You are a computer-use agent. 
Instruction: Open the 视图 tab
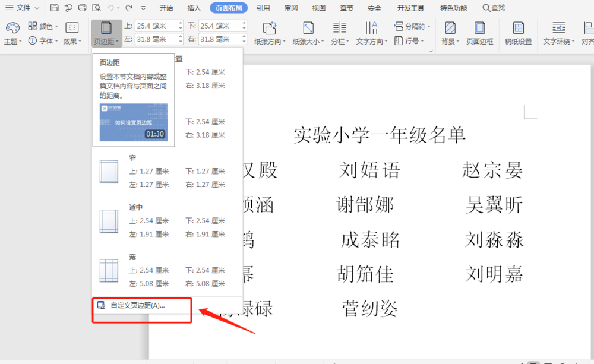[318, 8]
